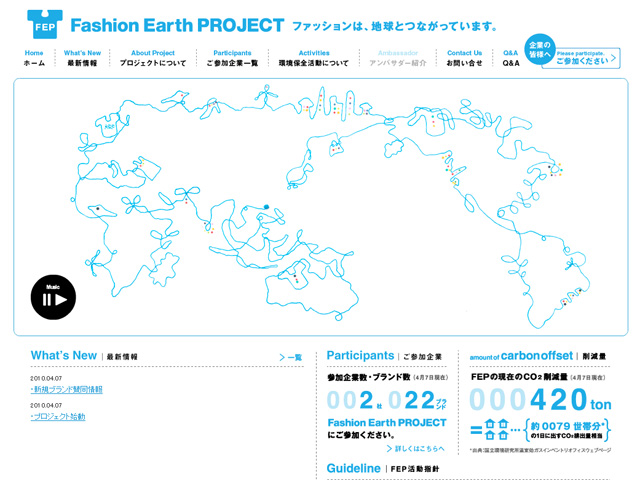
Task: Click the 参加企業数・ブランド数 label
Action: pos(369,377)
